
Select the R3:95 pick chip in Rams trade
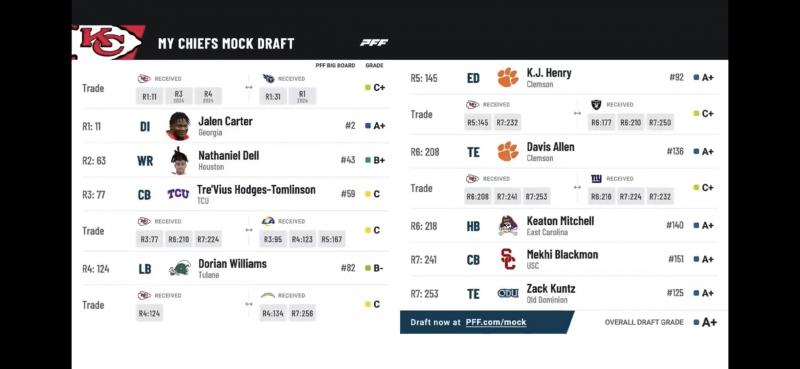273,239
